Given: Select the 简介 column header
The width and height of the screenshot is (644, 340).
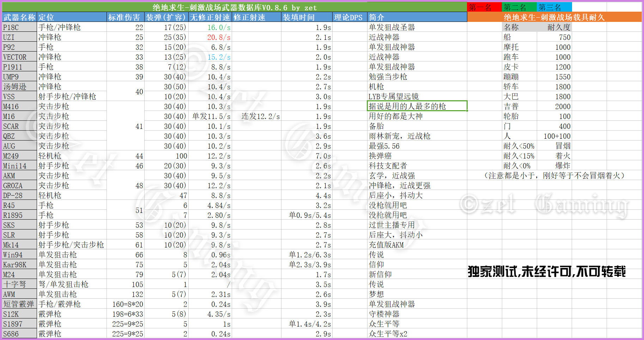Looking at the screenshot, I should tap(417, 17).
